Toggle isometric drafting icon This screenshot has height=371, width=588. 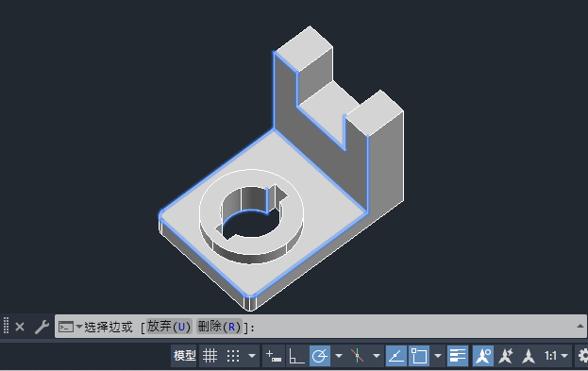[357, 355]
